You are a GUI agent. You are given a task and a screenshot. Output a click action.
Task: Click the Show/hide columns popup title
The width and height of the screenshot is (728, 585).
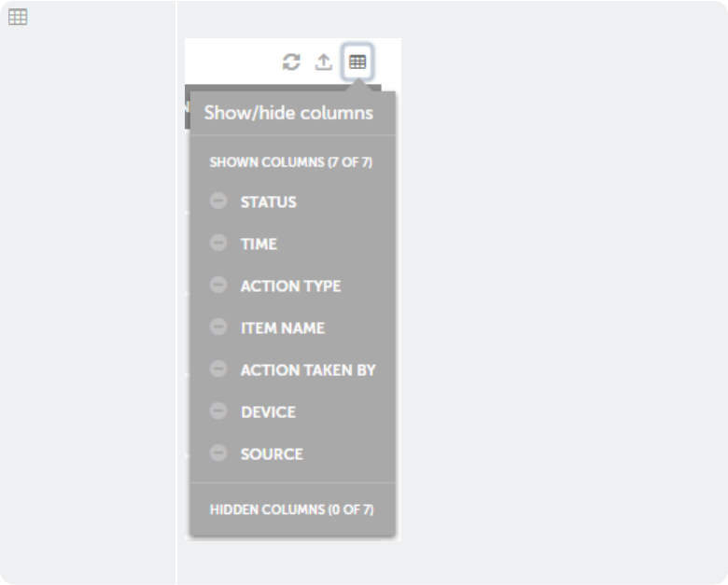(288, 113)
